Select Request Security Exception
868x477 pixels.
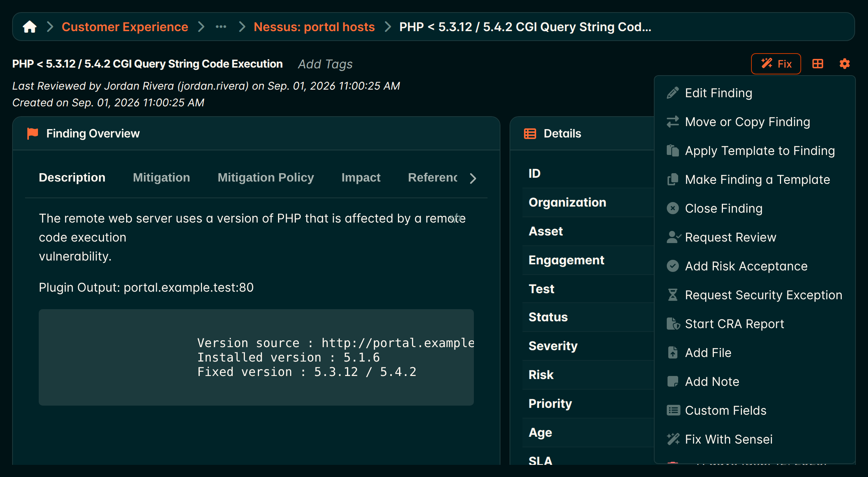[x=764, y=295]
